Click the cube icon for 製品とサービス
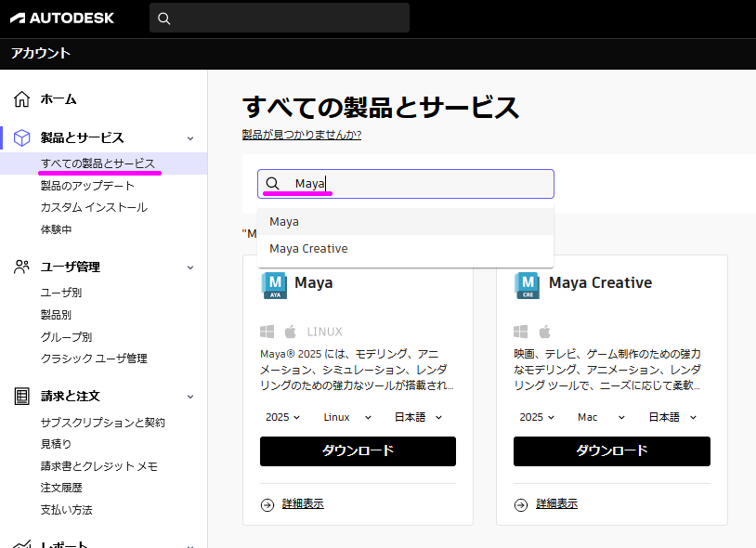 point(21,137)
